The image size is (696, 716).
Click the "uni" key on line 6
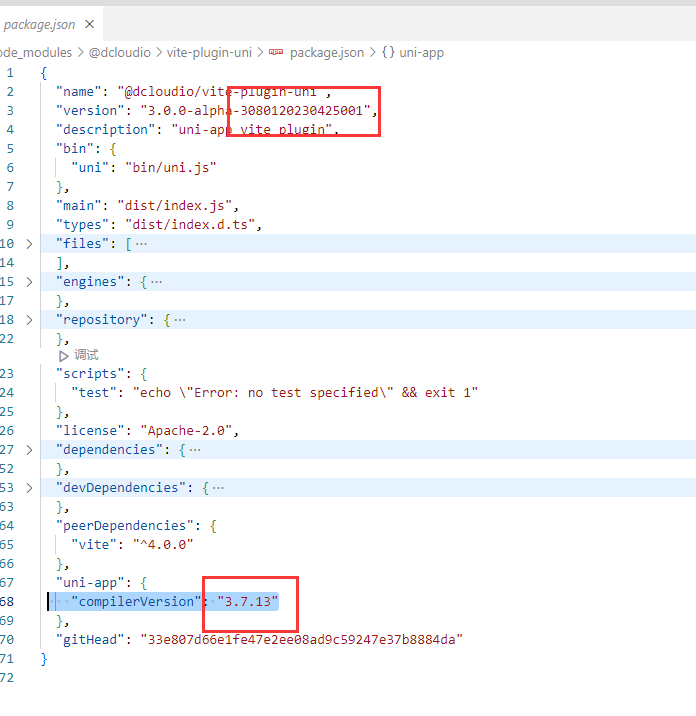point(90,168)
